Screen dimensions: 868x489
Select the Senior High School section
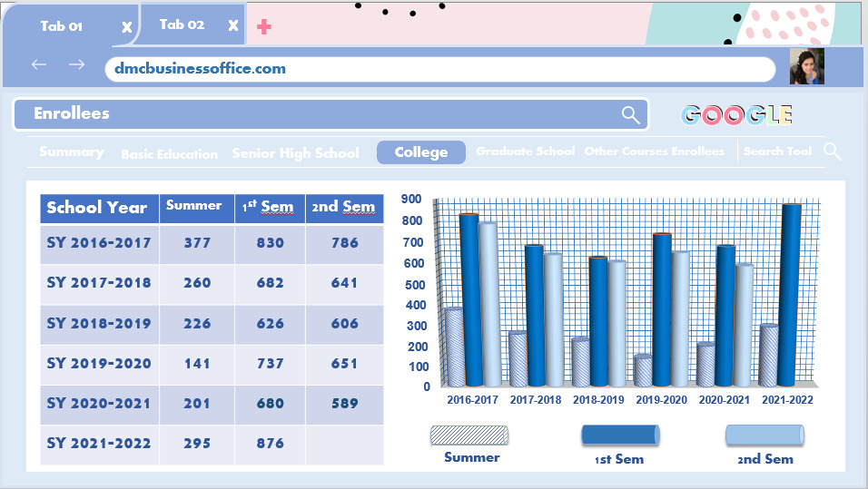(296, 153)
